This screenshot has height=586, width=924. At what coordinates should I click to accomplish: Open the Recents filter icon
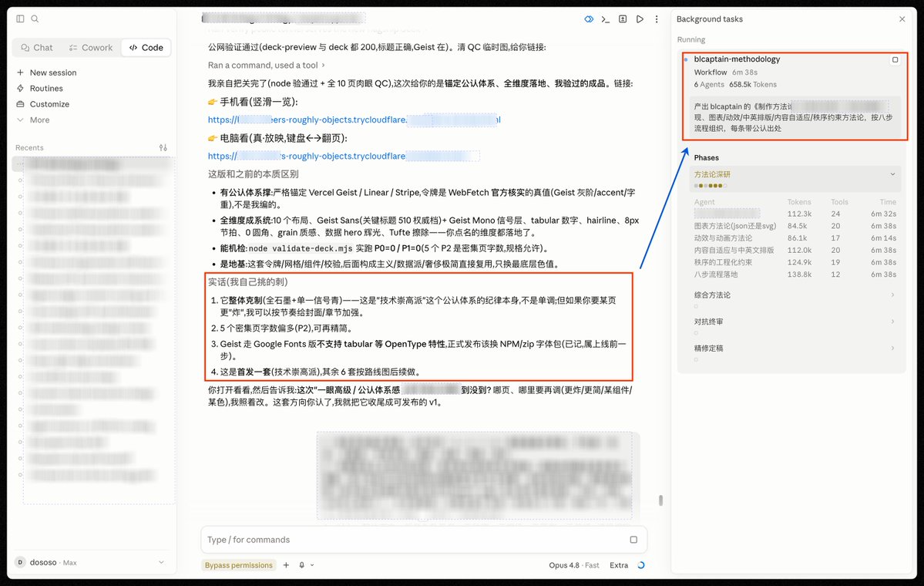tap(163, 147)
